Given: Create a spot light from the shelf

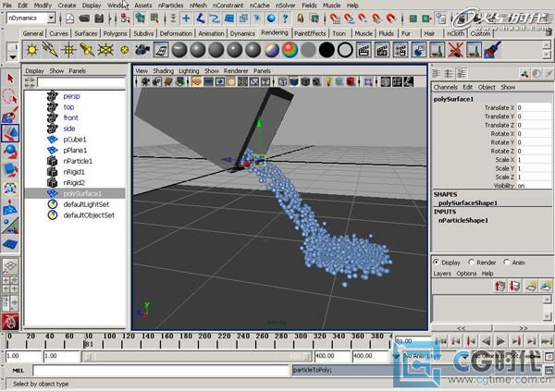Looking at the screenshot, I should (x=87, y=50).
